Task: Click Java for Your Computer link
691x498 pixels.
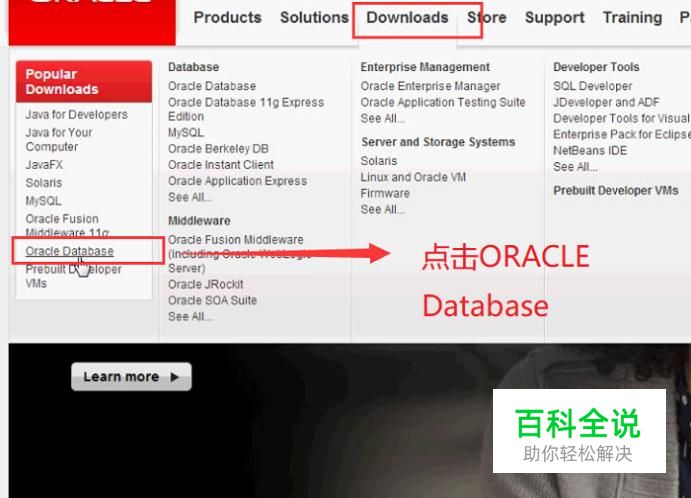Action: point(59,139)
